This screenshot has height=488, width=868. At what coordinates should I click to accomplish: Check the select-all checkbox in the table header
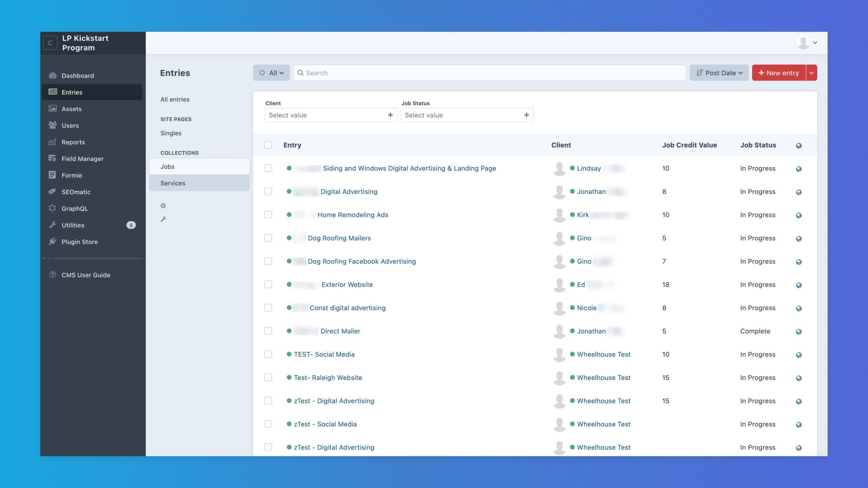click(x=268, y=145)
